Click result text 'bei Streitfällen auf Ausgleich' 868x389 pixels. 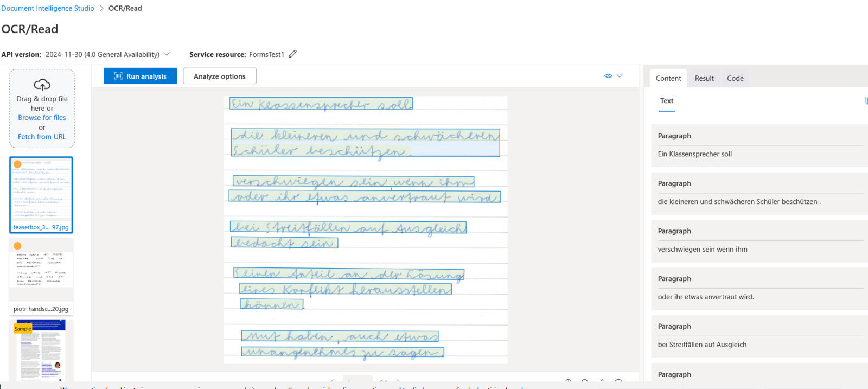pos(702,345)
